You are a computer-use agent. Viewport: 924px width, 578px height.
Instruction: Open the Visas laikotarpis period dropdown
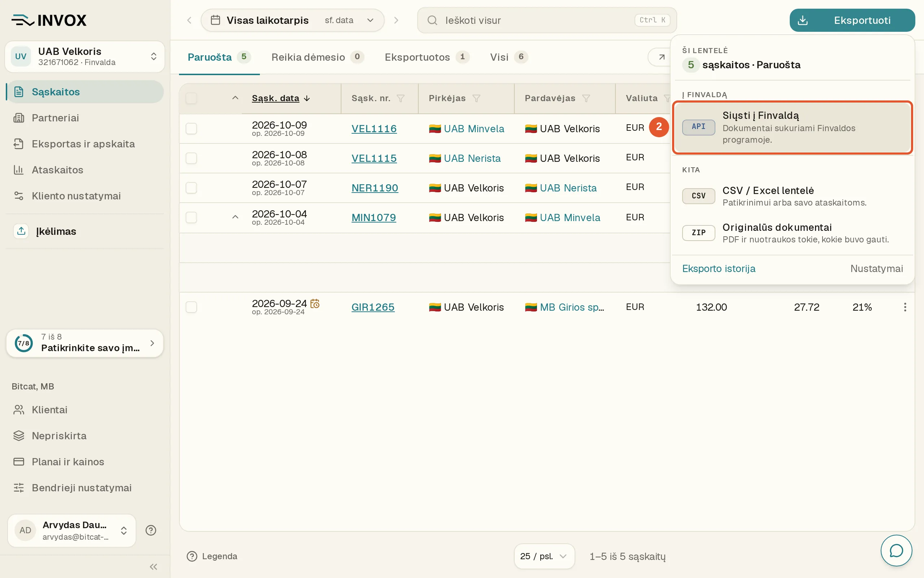[292, 20]
